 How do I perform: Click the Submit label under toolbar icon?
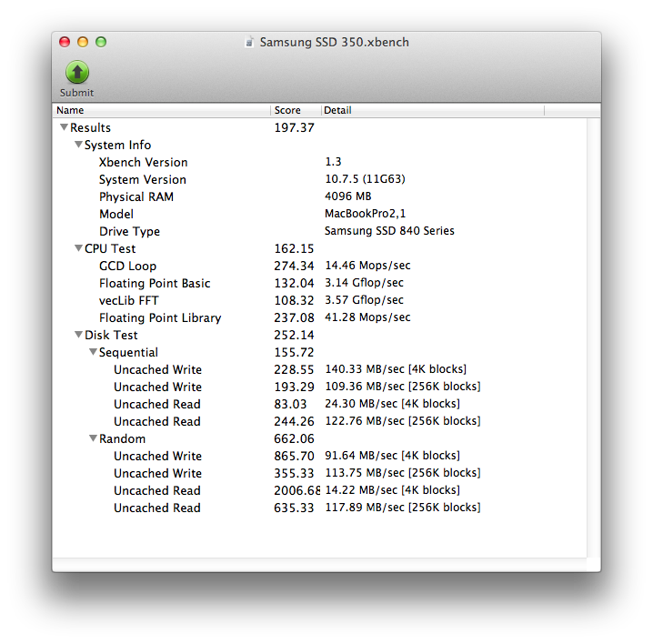[x=77, y=93]
